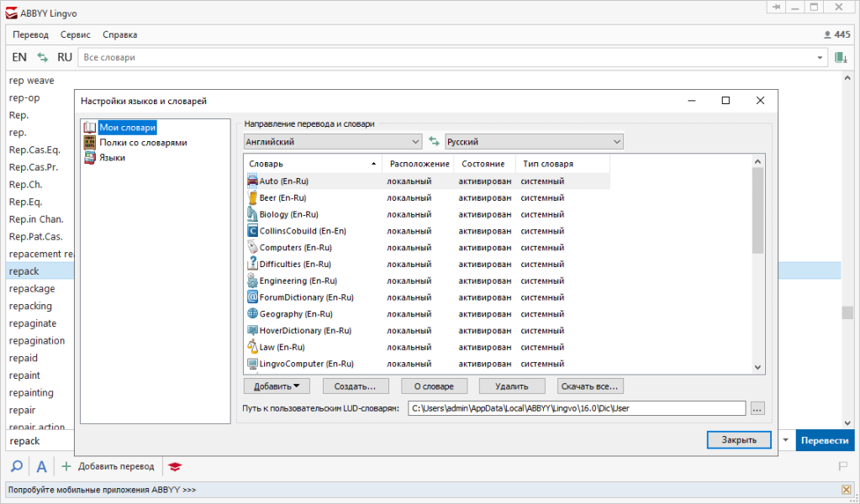The width and height of the screenshot is (860, 504).
Task: Click the Difficulties question mark icon
Action: click(x=252, y=264)
